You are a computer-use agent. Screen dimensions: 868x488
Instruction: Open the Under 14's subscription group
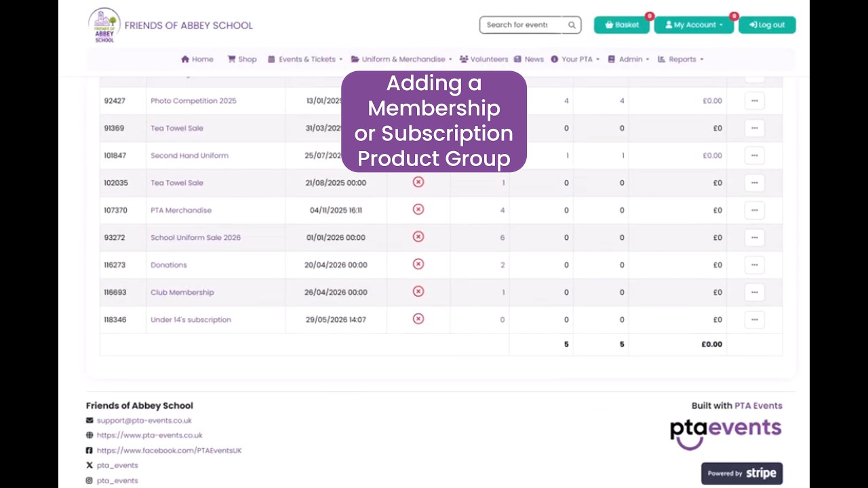point(191,320)
